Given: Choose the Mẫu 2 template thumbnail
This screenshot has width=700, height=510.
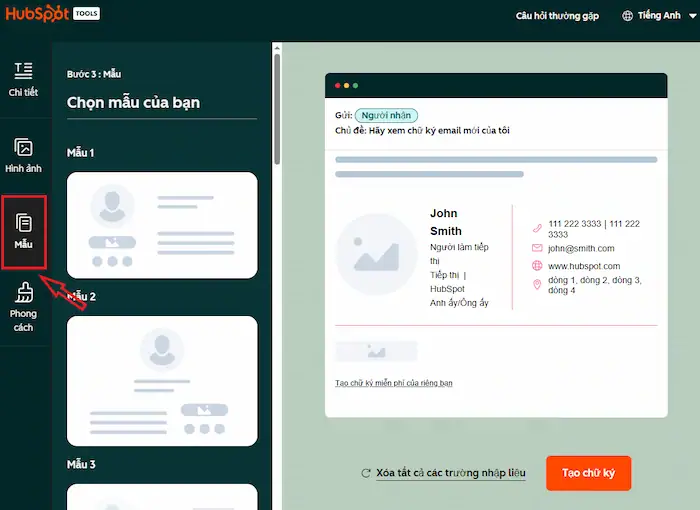Looking at the screenshot, I should 162,381.
